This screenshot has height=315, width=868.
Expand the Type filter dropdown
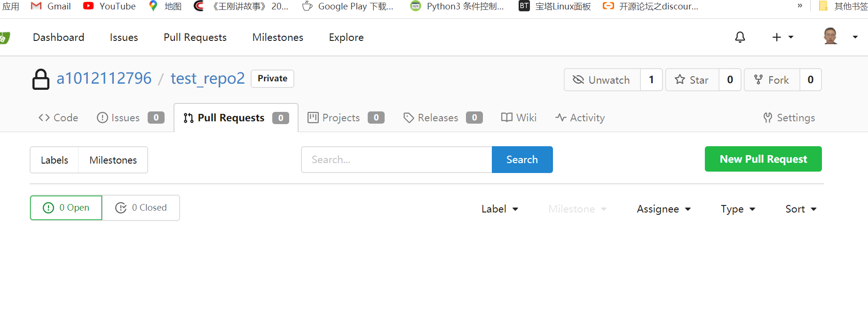pos(738,209)
